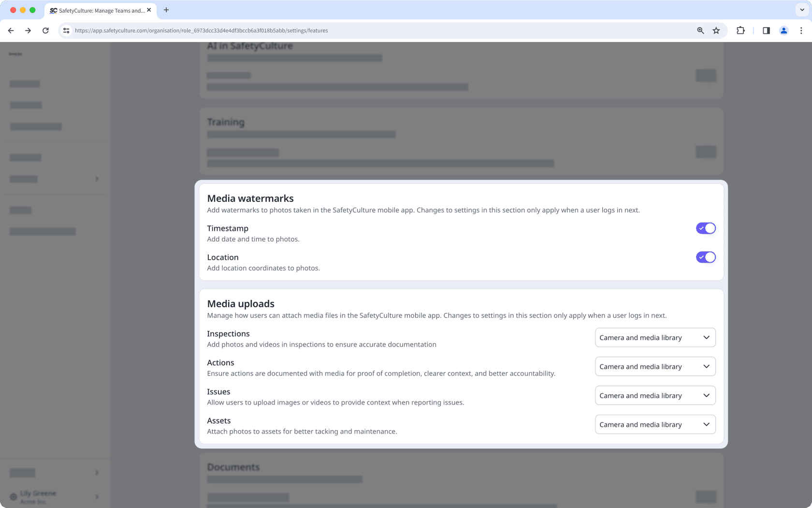Click the bookmark star in the address bar

[x=716, y=30]
